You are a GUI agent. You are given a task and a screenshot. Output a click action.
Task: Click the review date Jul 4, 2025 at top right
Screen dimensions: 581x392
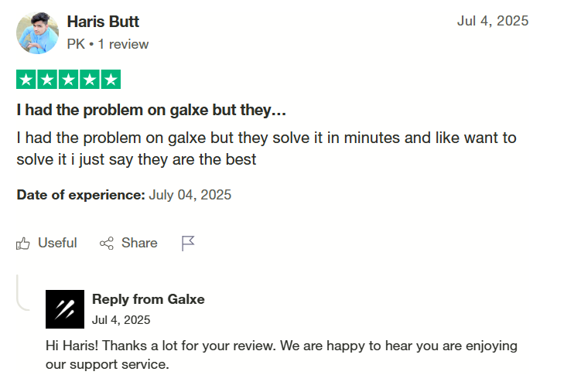(x=493, y=21)
